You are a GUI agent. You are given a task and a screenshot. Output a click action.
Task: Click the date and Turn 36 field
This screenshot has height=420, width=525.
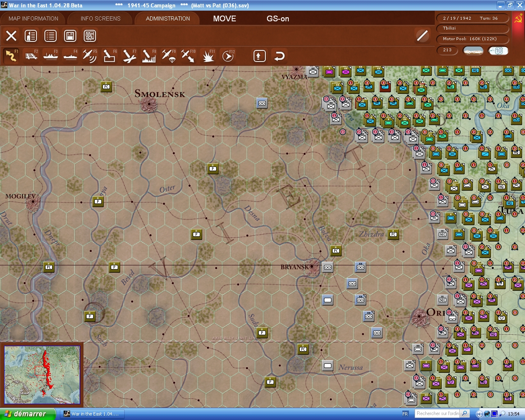pos(473,18)
